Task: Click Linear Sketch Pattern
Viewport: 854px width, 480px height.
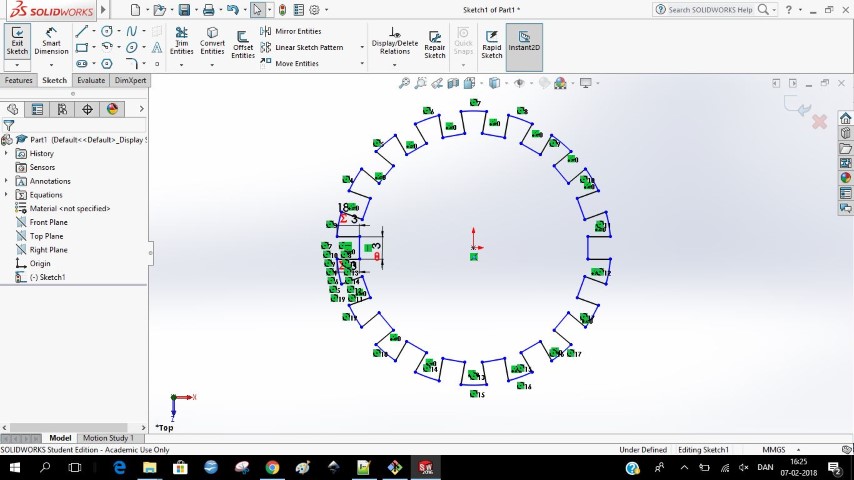Action: 302,47
